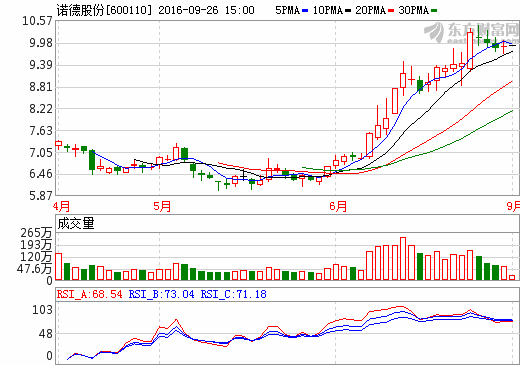Click the 103 RSI axis label
This screenshot has width=520, height=365.
click(x=42, y=310)
